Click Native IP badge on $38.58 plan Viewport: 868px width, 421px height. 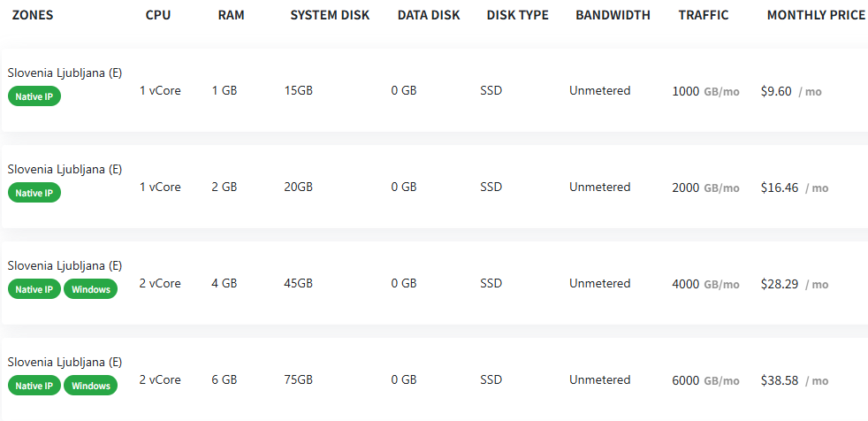click(34, 386)
